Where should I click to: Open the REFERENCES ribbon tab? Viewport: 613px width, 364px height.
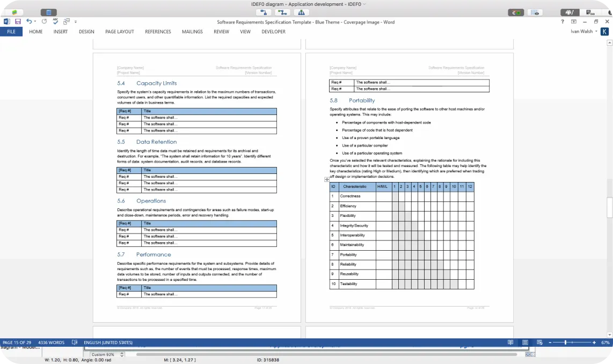[x=158, y=32]
